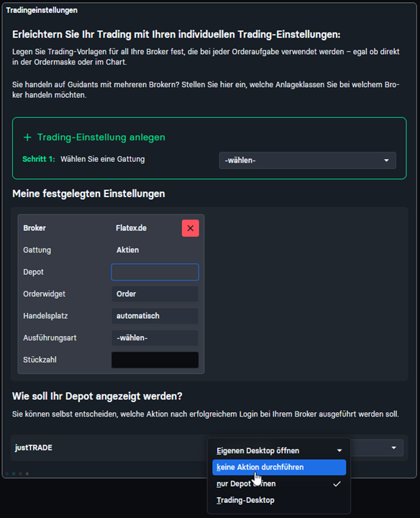Viewport: 420px width, 518px height.
Task: Click the justTRADE broker row label
Action: coord(33,447)
